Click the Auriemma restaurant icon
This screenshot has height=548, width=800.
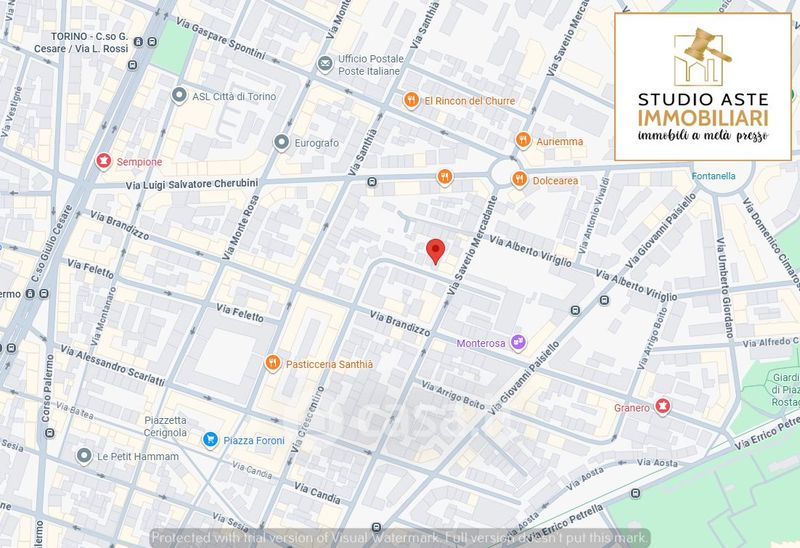tap(522, 141)
